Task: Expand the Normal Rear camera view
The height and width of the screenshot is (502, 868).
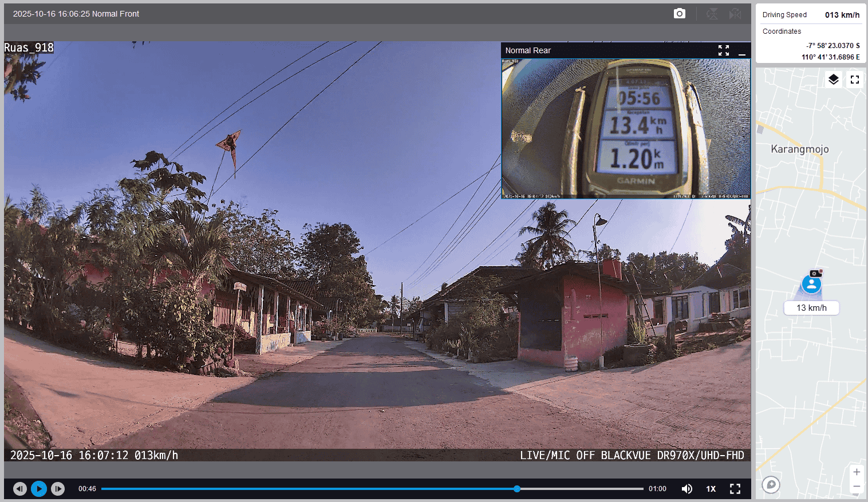Action: coord(724,50)
